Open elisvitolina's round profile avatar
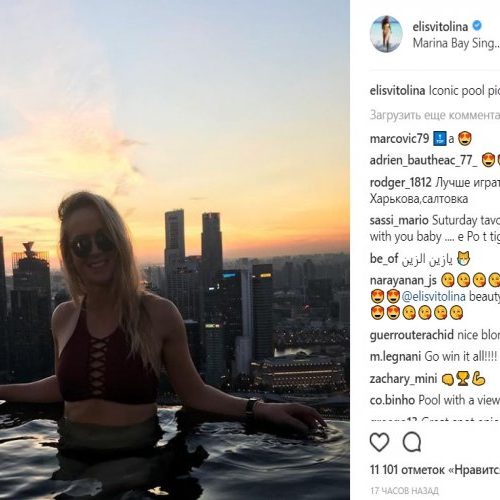This screenshot has width=500, height=500. 386,34
